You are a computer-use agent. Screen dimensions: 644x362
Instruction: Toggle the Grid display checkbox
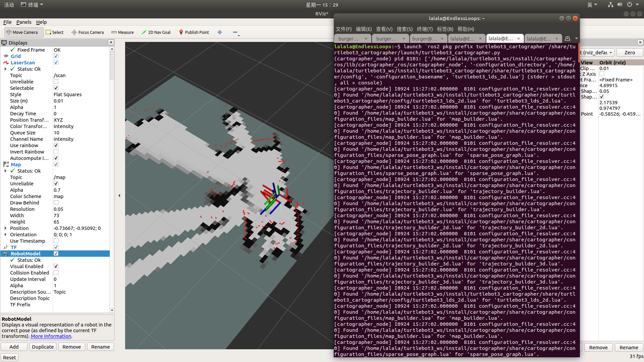(56, 56)
